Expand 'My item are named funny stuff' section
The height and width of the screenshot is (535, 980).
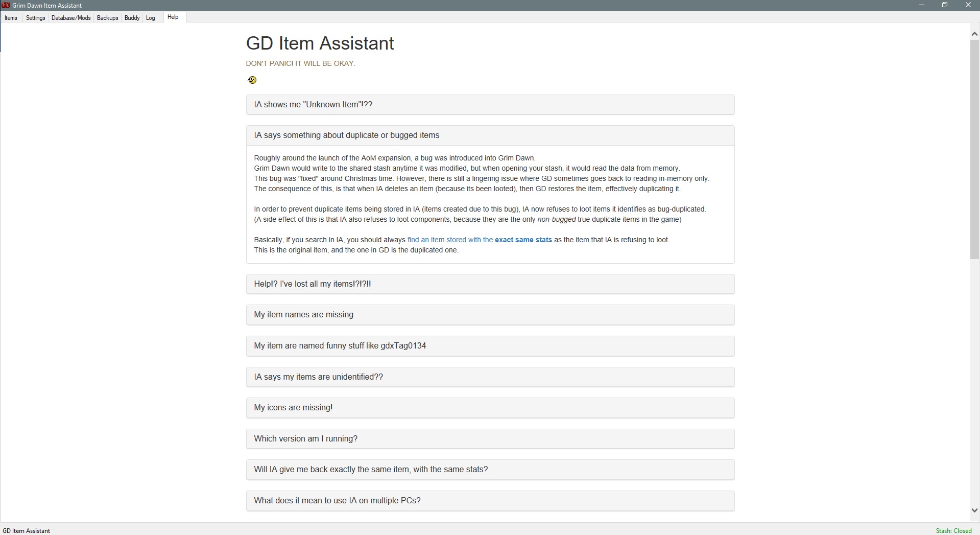point(490,346)
